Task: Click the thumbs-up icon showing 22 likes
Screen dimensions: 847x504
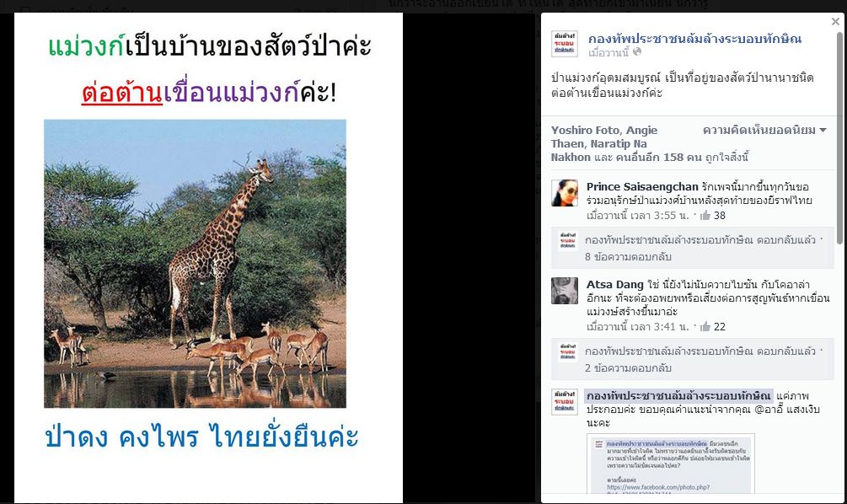Action: [x=705, y=327]
